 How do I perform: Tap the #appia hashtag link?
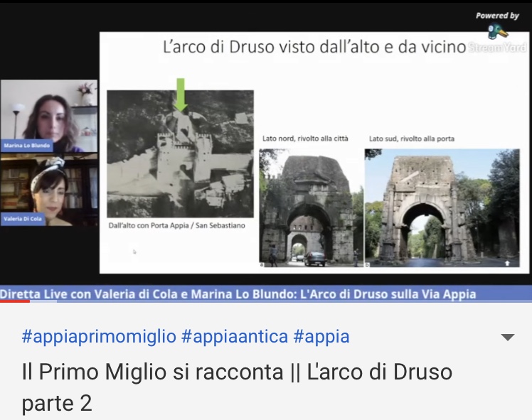point(321,336)
